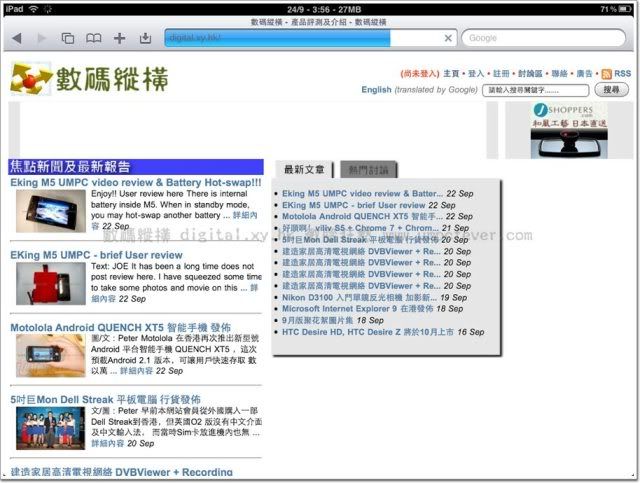Screen dimensions: 640x483
Task: Open the Motolola Android QUENCH XT5 headline
Action: pyautogui.click(x=121, y=327)
